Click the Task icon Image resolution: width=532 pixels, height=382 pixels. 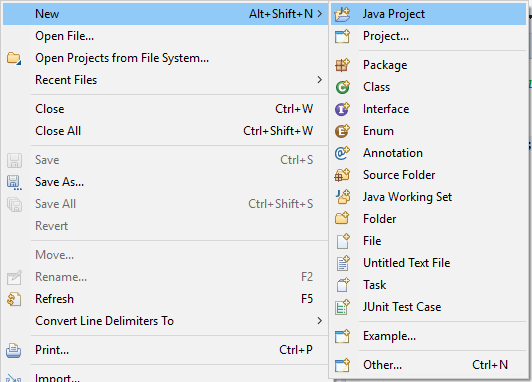[342, 285]
